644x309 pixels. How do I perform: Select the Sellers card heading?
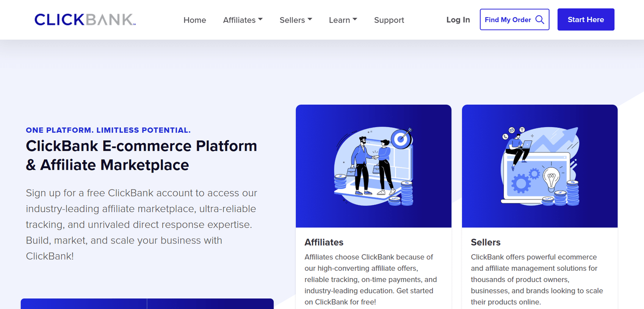[485, 242]
